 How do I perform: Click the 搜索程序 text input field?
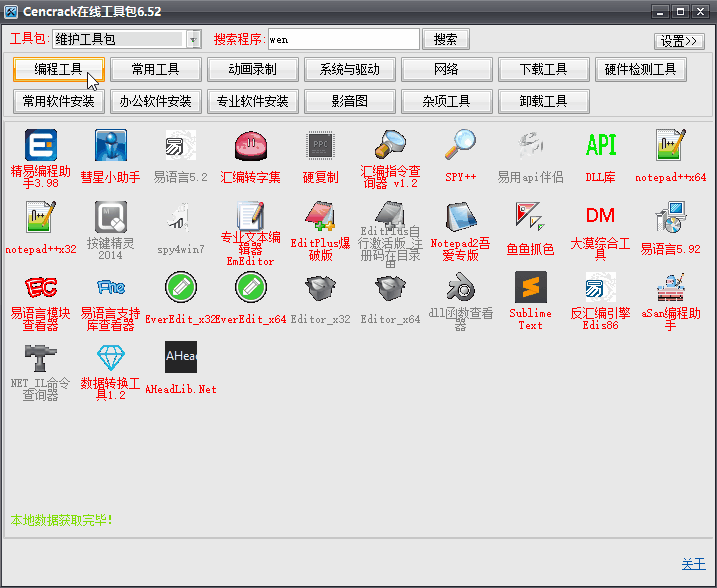(343, 39)
